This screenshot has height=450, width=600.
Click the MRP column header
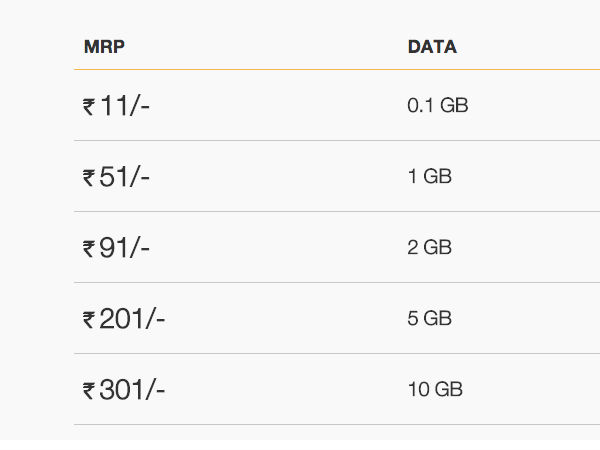click(x=104, y=47)
